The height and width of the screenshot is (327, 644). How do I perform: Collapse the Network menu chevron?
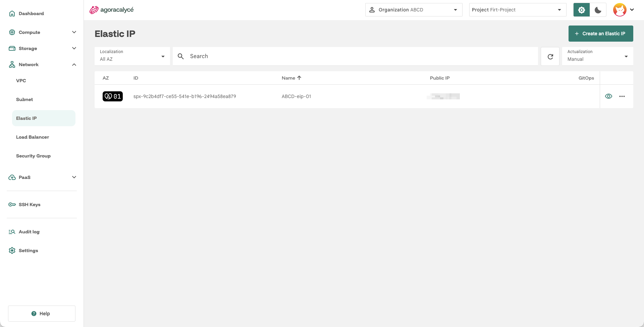(x=74, y=64)
